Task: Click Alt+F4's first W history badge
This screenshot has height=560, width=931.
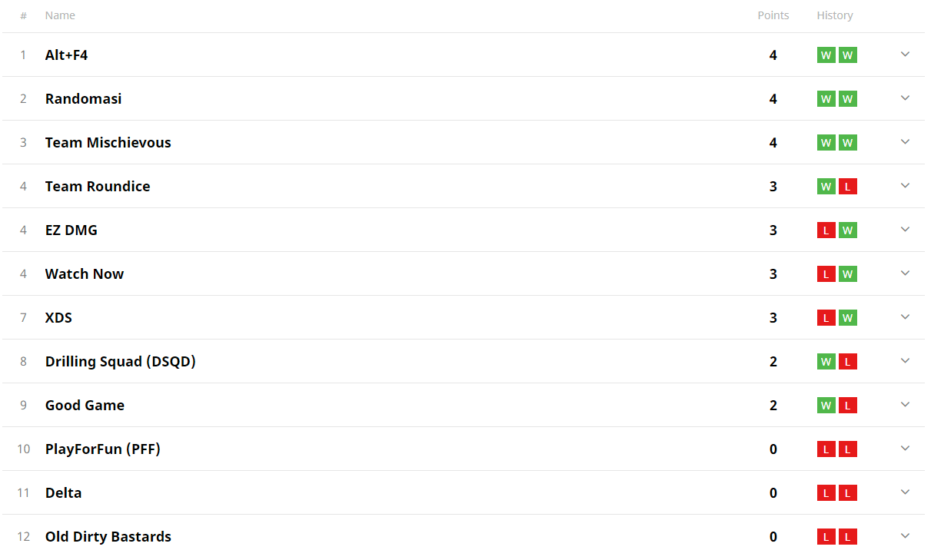Action: [x=826, y=55]
